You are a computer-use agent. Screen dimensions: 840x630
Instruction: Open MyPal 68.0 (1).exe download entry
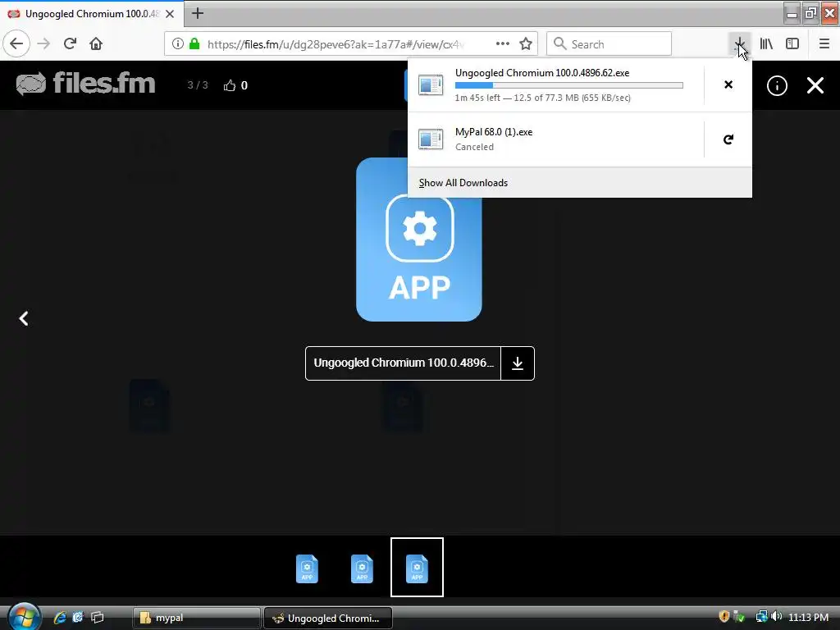click(555, 139)
